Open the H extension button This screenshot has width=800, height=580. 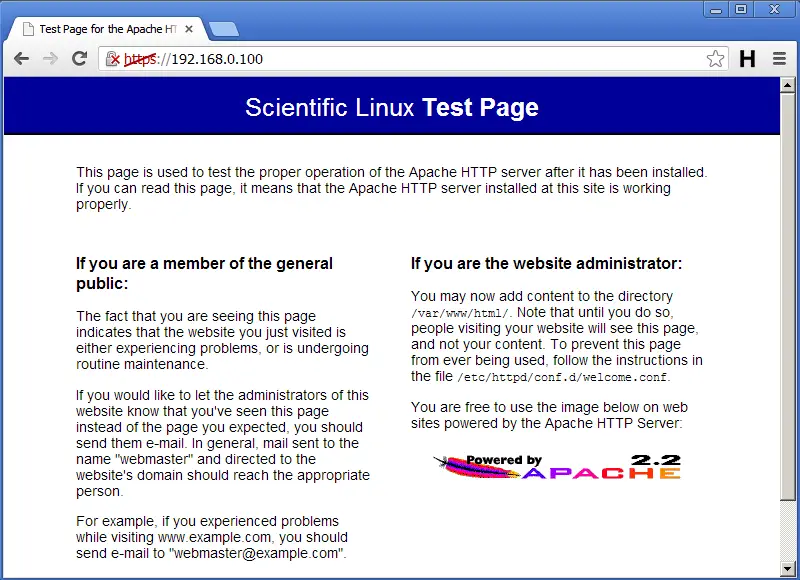click(x=747, y=59)
